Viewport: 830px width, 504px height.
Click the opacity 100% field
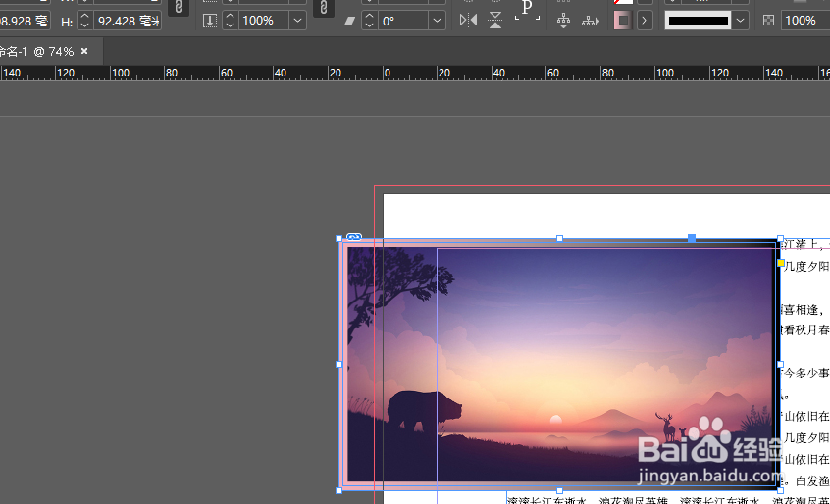805,21
